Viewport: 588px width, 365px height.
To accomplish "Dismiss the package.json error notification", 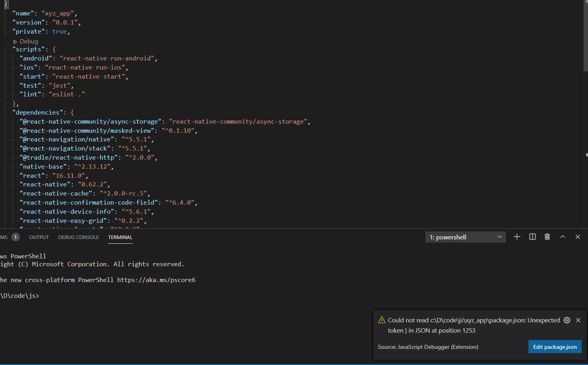I will point(578,320).
